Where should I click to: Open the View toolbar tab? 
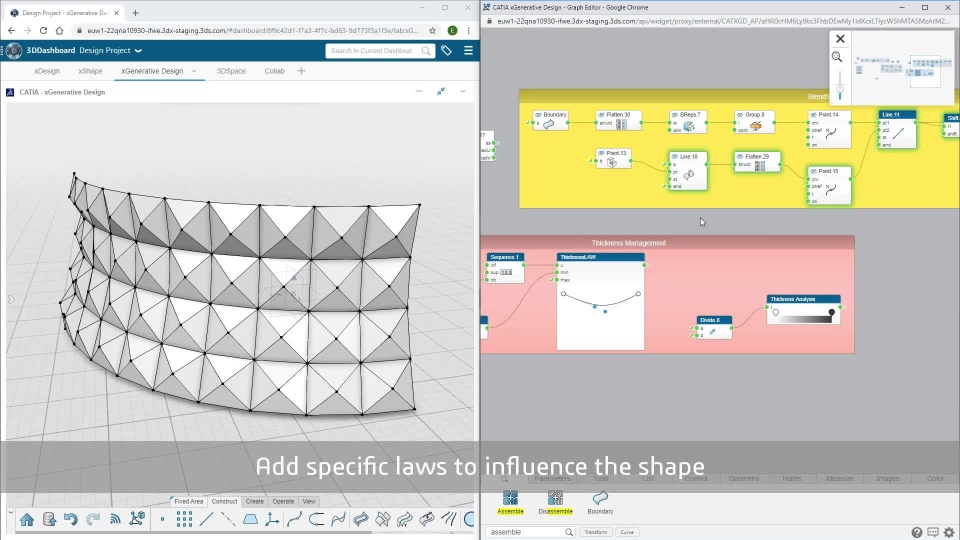[309, 501]
